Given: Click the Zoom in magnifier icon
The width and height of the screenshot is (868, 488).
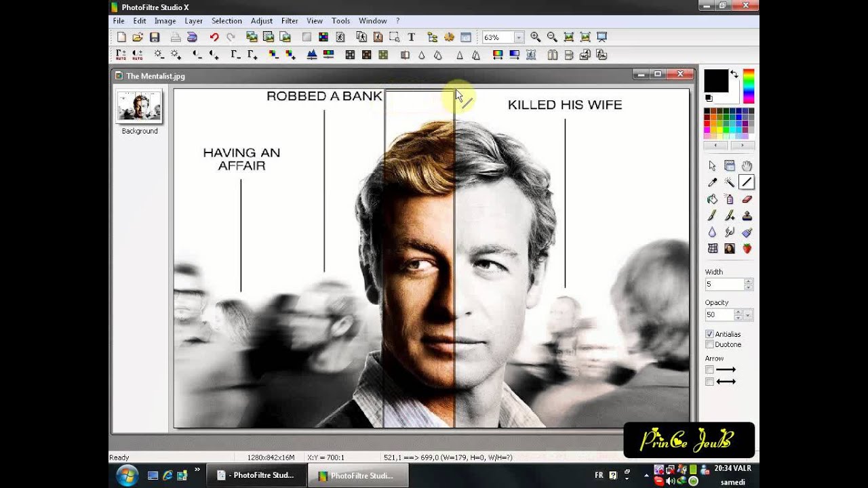Looking at the screenshot, I should click(x=536, y=37).
